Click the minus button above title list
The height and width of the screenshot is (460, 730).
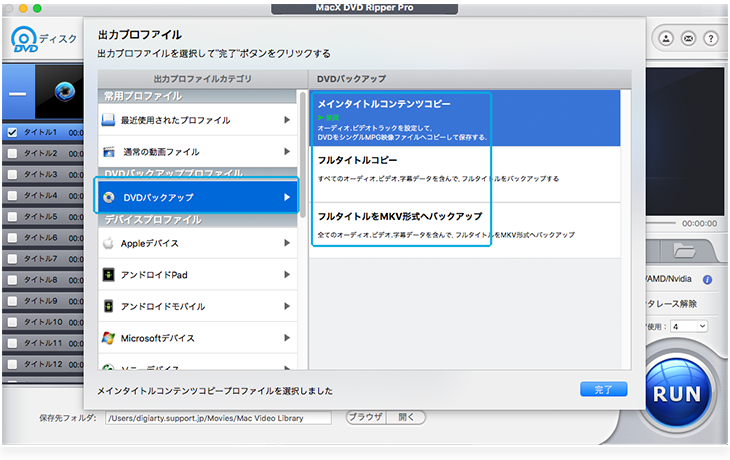(x=18, y=91)
